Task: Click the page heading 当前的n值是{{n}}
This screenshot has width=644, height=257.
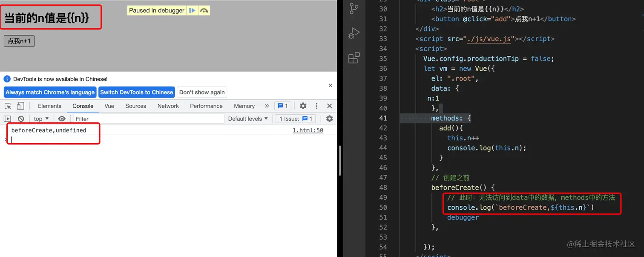Action: tap(46, 18)
